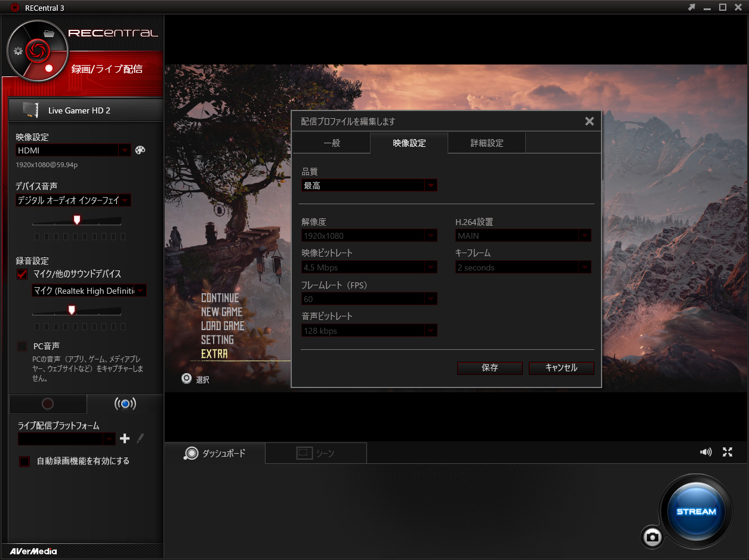Open the H.264設置 profile dropdown

click(x=523, y=236)
